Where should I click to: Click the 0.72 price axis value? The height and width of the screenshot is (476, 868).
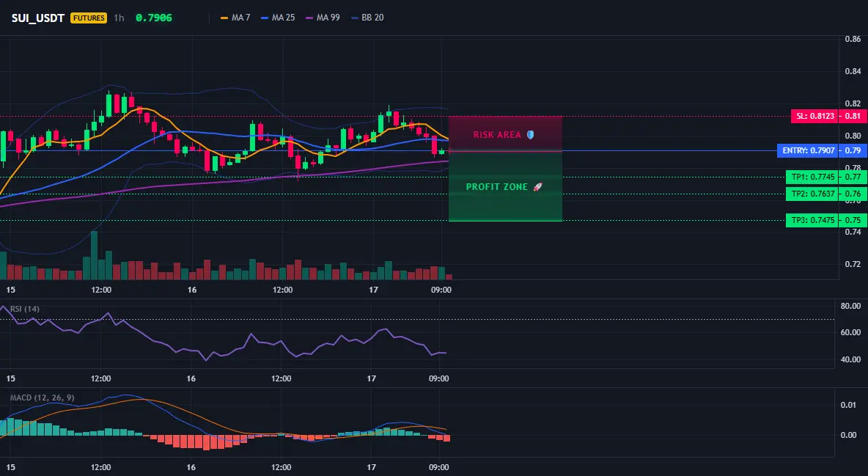pos(853,264)
